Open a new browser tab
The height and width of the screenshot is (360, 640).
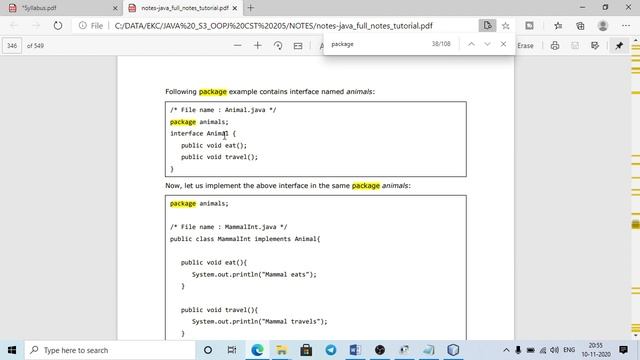tap(250, 8)
